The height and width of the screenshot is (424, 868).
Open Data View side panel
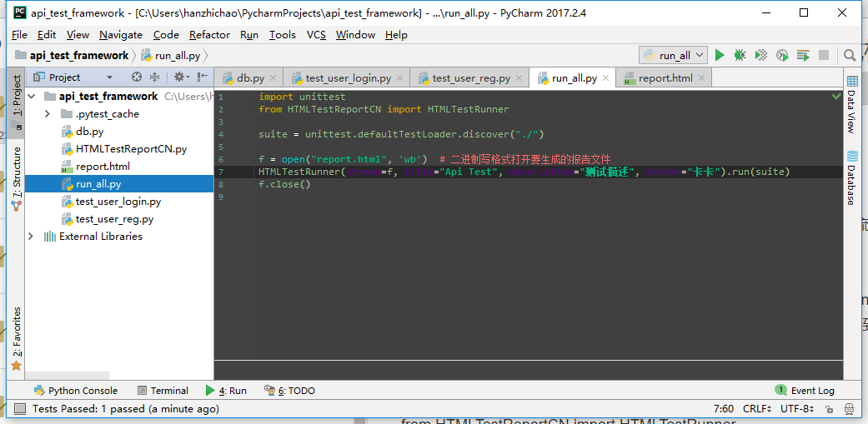pyautogui.click(x=852, y=104)
